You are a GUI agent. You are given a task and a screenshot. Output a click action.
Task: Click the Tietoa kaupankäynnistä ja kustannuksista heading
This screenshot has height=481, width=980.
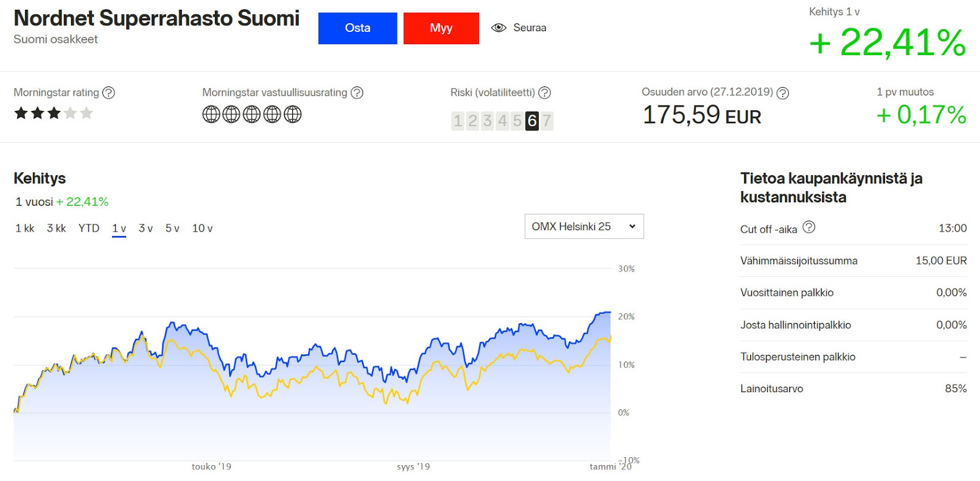pos(831,187)
